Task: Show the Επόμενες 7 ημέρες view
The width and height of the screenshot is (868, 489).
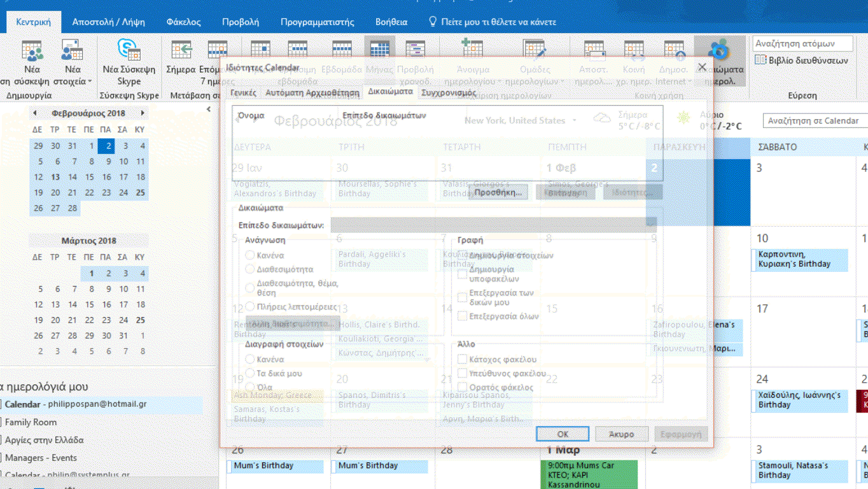Action: (x=217, y=62)
